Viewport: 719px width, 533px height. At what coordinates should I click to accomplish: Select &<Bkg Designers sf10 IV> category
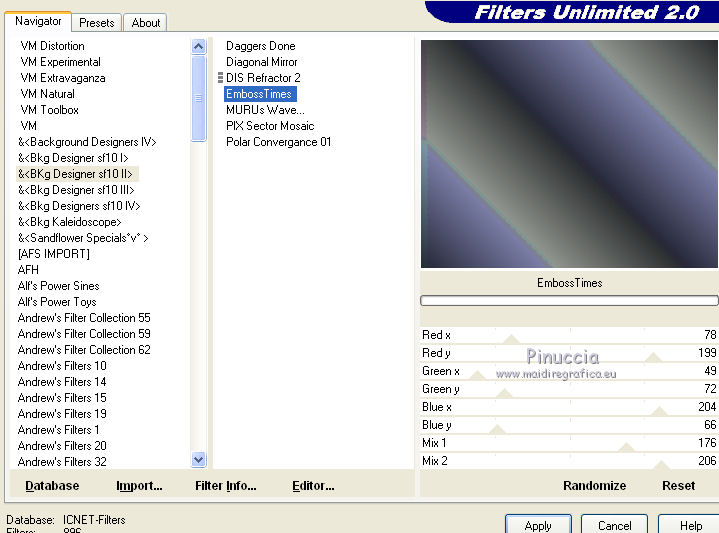click(x=79, y=206)
